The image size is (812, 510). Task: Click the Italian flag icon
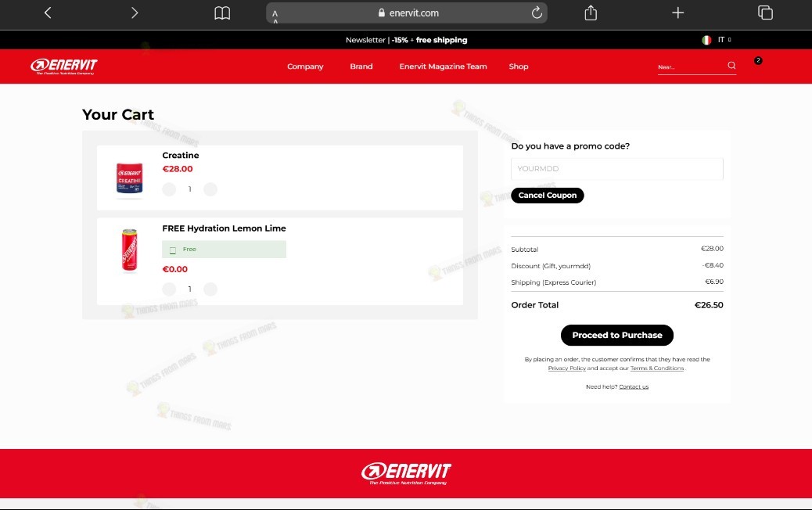click(706, 40)
